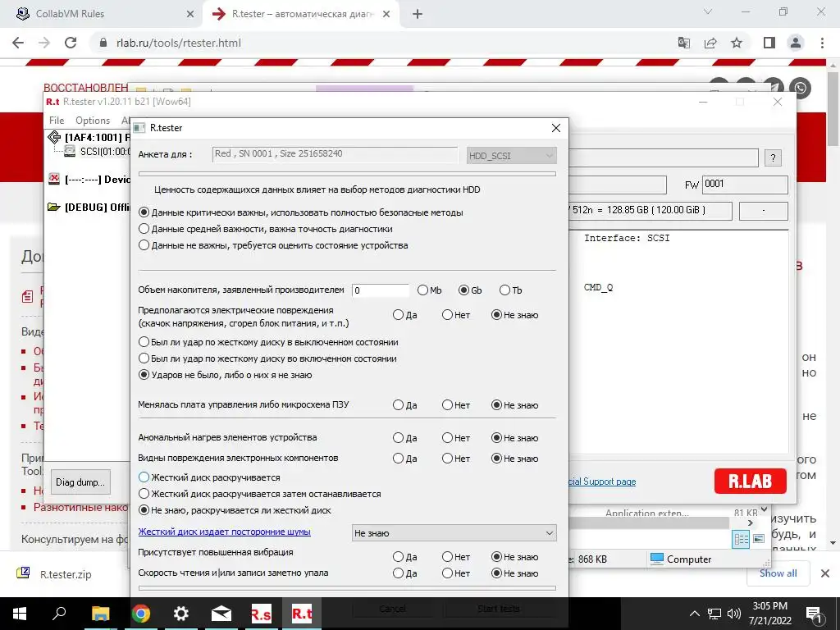Click the R.LAB logo button
The image size is (840, 630).
tap(750, 481)
